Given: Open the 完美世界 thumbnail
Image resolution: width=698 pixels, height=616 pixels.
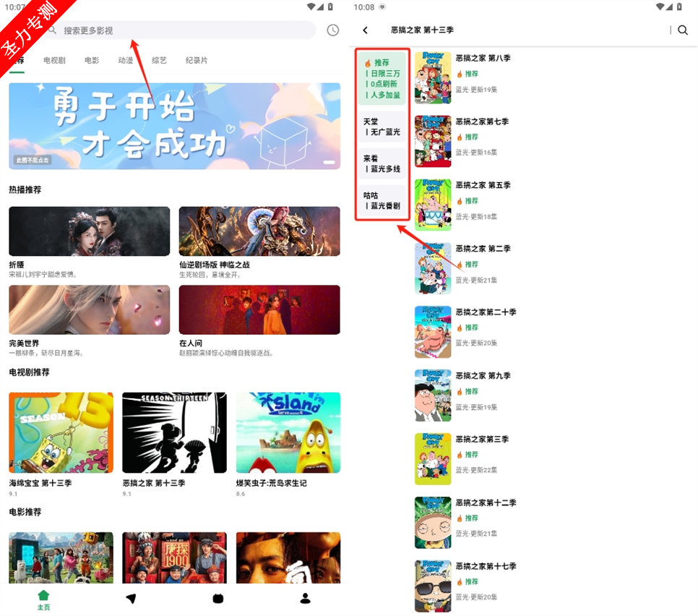Looking at the screenshot, I should point(89,309).
